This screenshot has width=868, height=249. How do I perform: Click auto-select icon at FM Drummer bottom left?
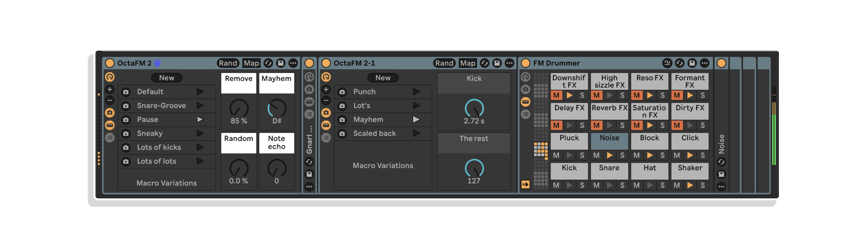tap(525, 184)
